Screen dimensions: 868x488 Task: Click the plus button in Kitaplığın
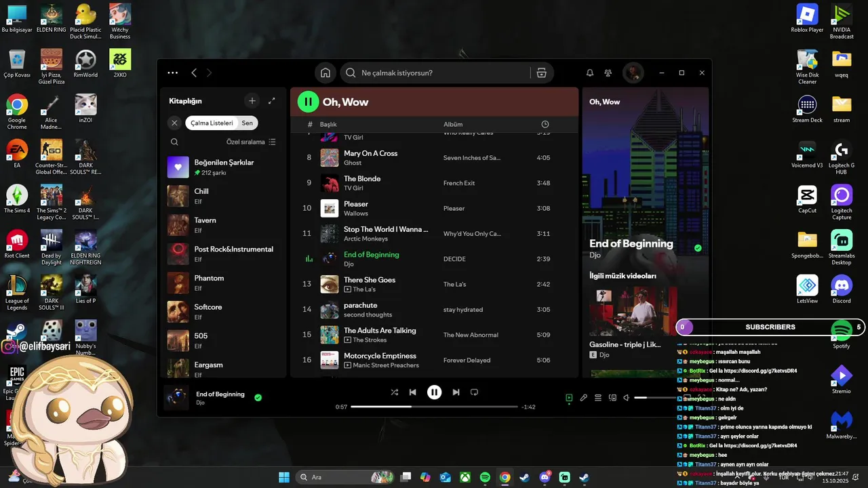click(252, 101)
